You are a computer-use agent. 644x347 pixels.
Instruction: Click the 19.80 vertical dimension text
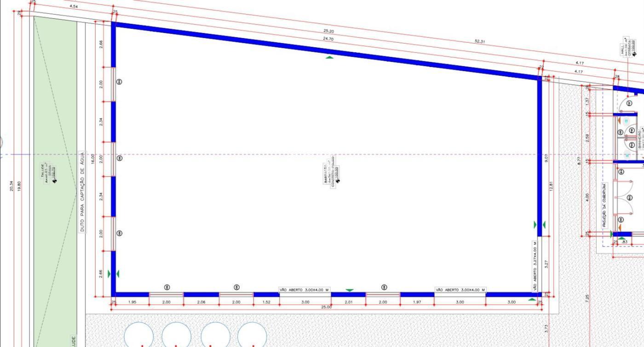coord(19,186)
